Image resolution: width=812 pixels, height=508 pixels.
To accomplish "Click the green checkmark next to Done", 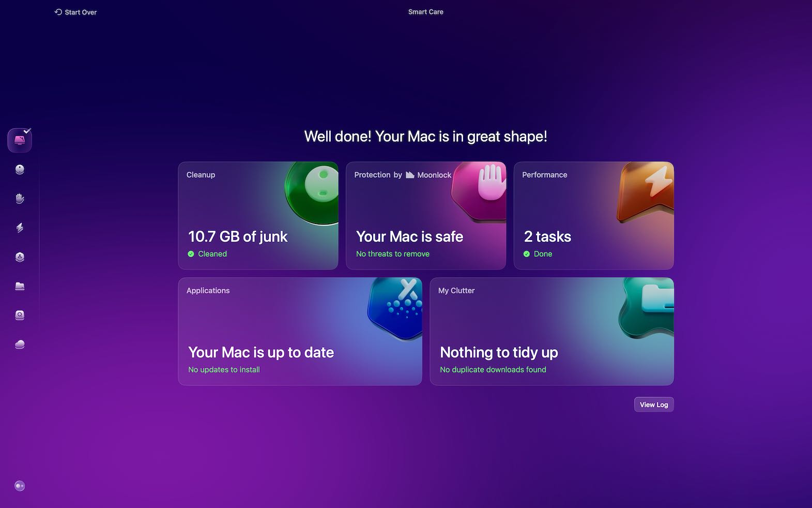I will pyautogui.click(x=526, y=254).
